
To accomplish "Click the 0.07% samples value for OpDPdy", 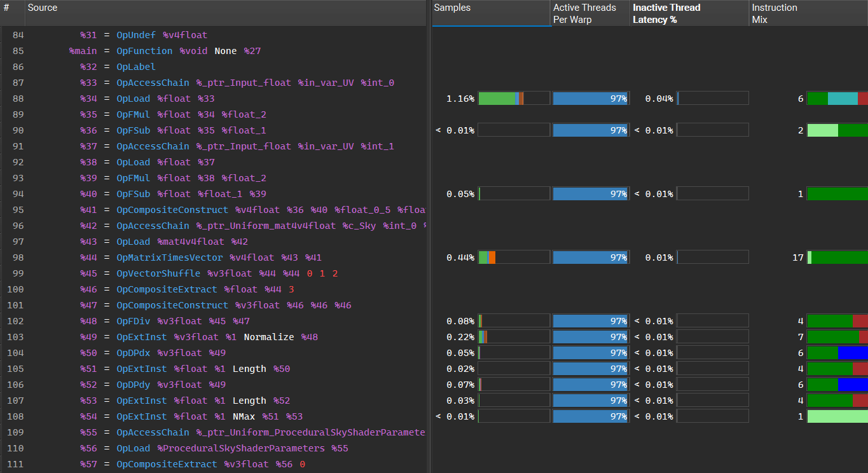I will click(460, 385).
